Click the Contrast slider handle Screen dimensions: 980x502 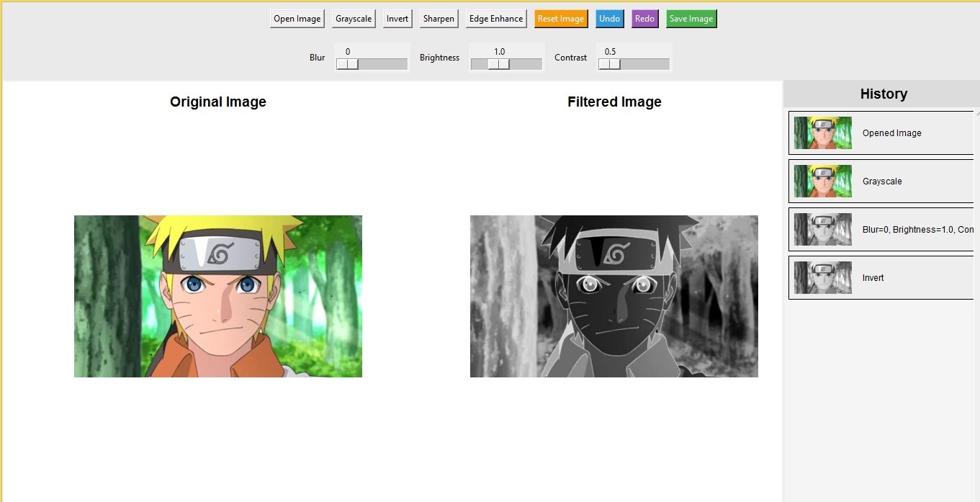tap(609, 64)
